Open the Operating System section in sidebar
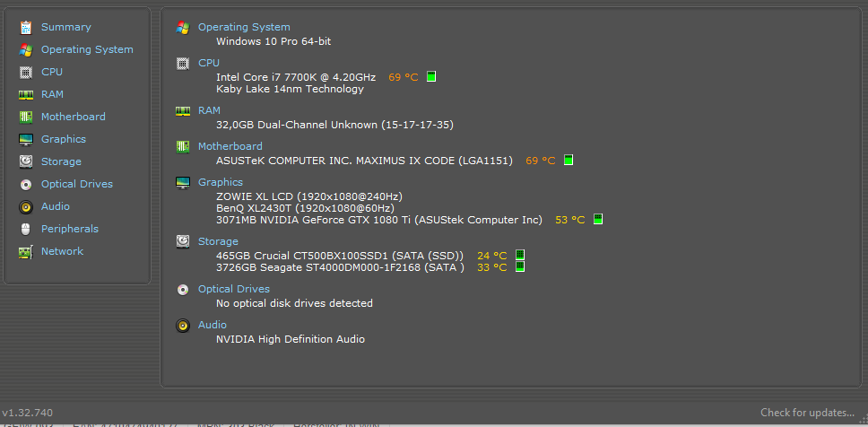The image size is (868, 427). click(87, 49)
